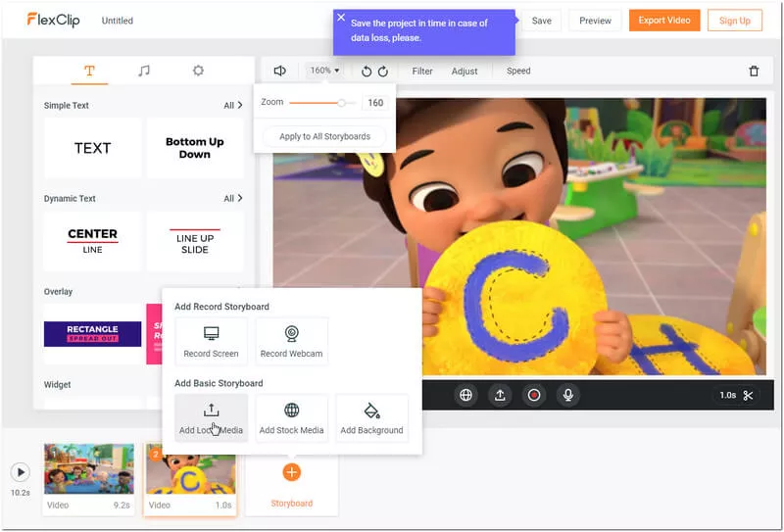Switch to the Music tab
This screenshot has width=784, height=532.
click(x=143, y=71)
